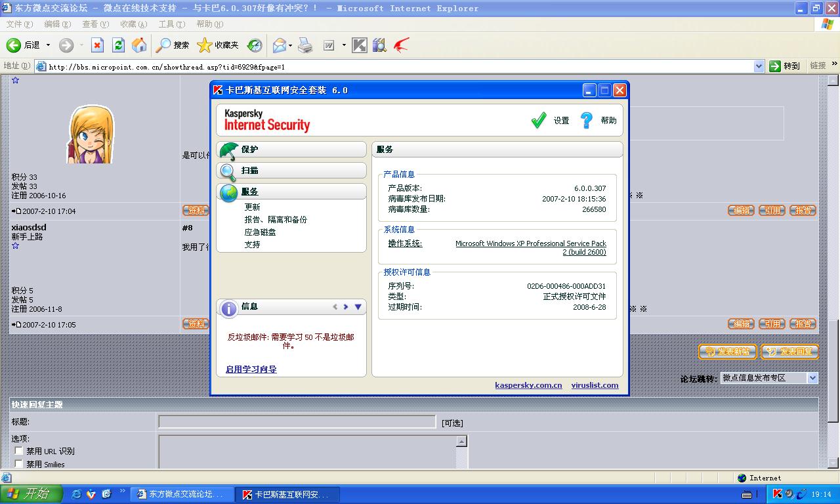
Task: Click the IE address bar URL field
Action: coord(399,66)
